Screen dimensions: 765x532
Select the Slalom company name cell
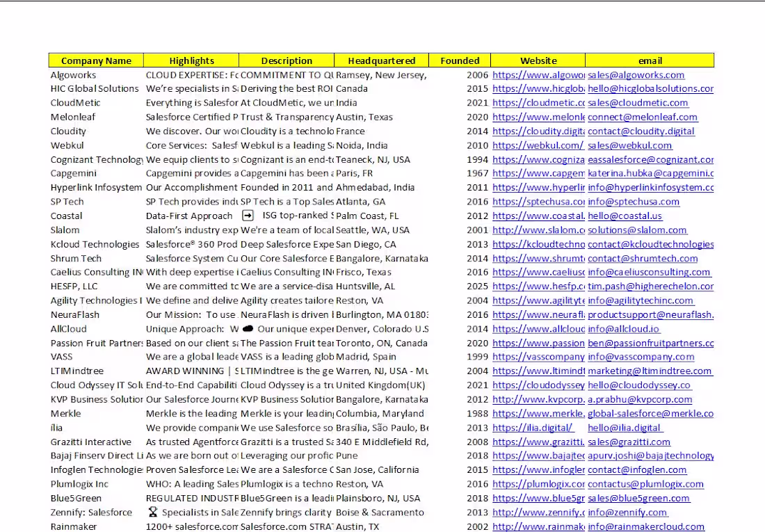click(x=96, y=230)
